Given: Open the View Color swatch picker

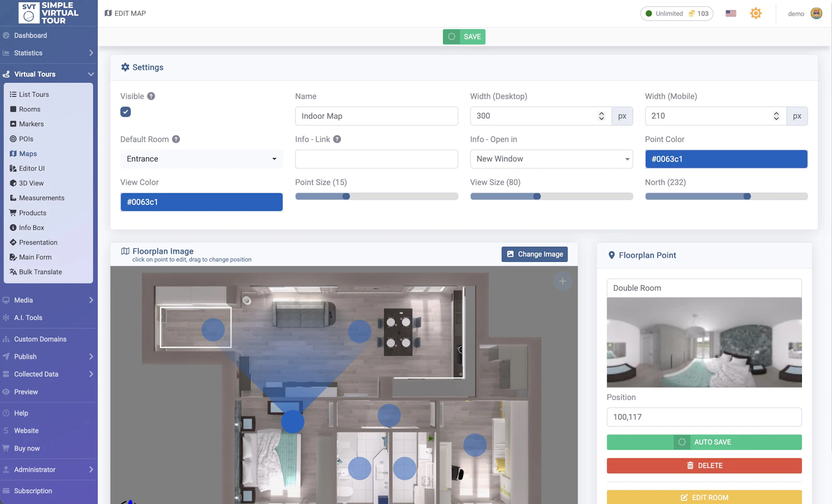Looking at the screenshot, I should [202, 202].
